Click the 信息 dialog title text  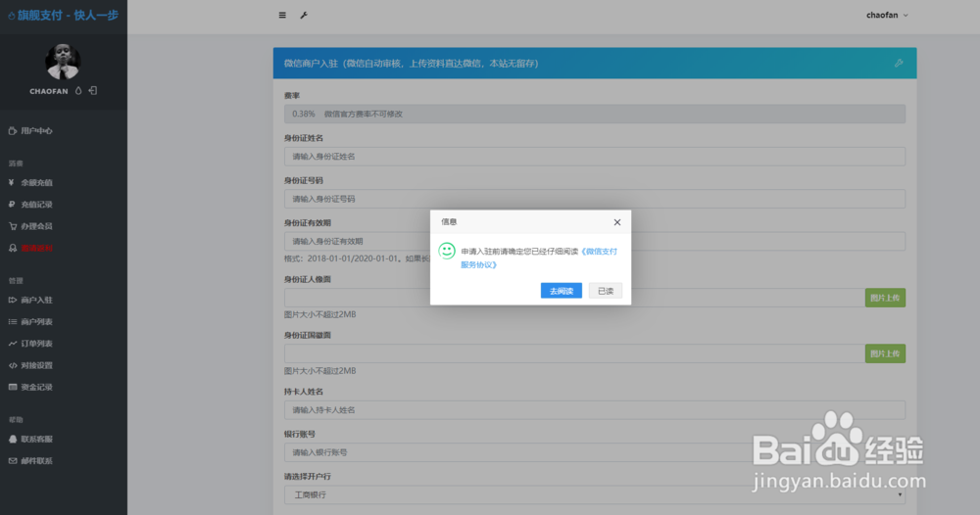[x=449, y=221]
